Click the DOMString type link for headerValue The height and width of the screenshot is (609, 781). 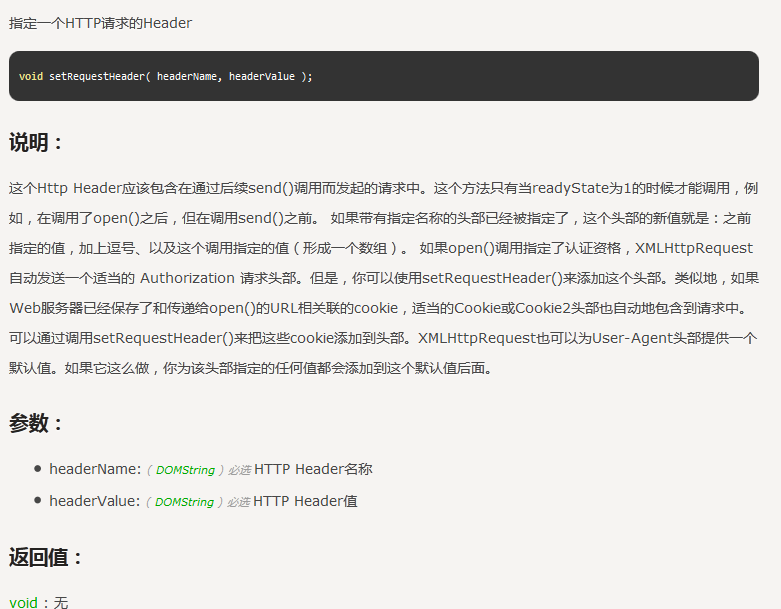184,502
